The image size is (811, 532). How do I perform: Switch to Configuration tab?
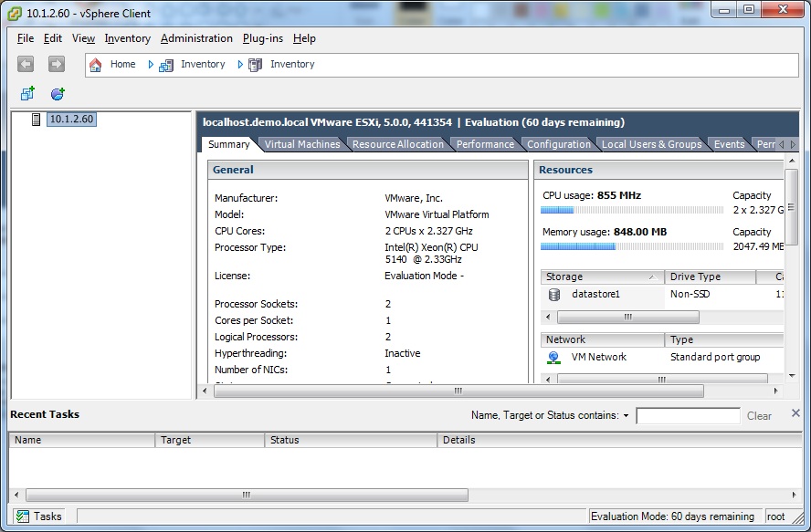pos(559,144)
